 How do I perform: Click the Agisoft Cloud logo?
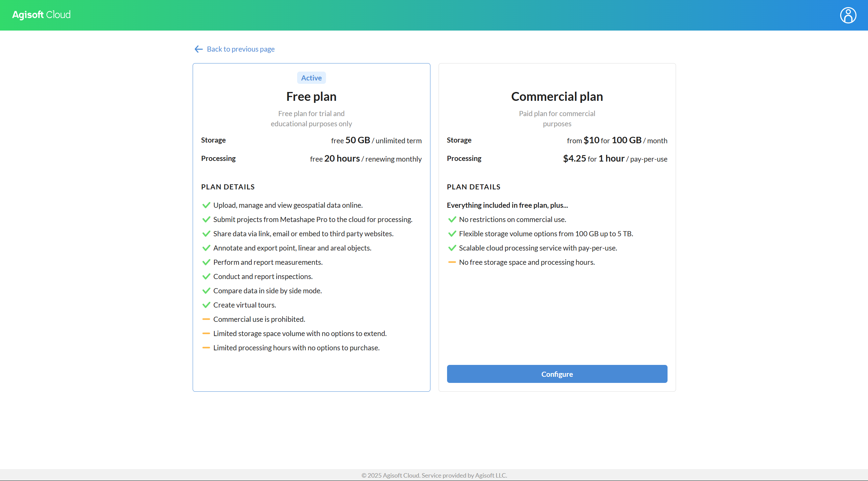click(41, 15)
